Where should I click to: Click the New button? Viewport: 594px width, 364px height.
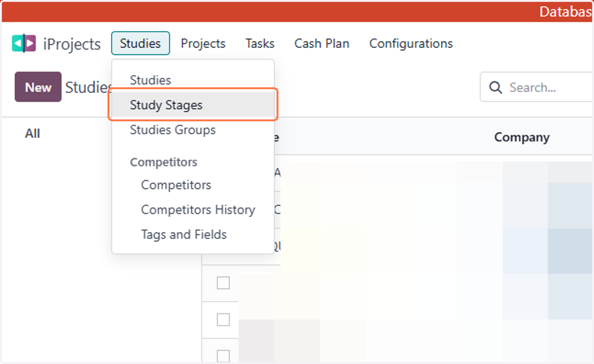point(38,87)
